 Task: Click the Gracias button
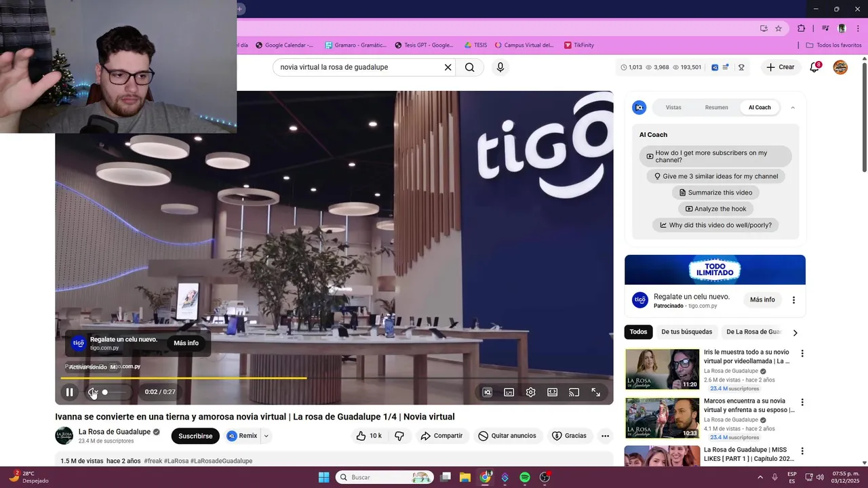569,436
